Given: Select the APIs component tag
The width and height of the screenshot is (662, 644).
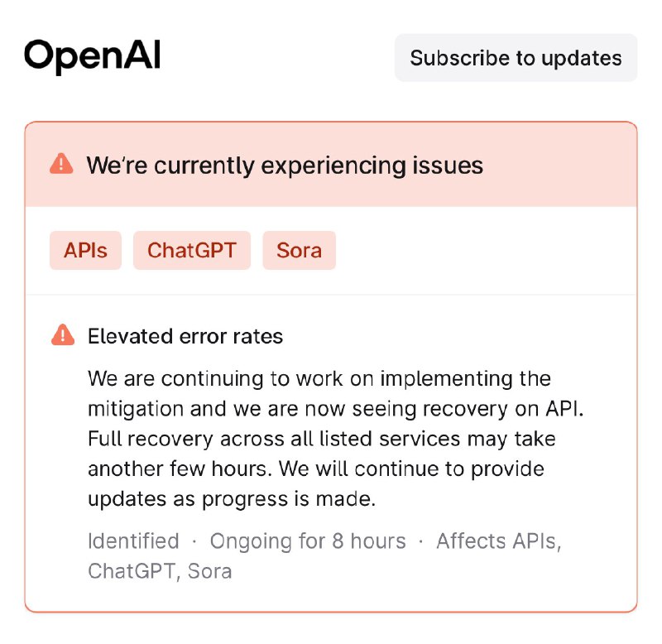Looking at the screenshot, I should [85, 251].
